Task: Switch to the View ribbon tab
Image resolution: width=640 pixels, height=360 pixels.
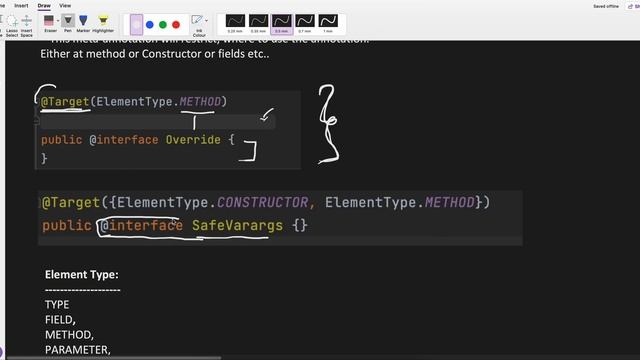Action: (65, 6)
